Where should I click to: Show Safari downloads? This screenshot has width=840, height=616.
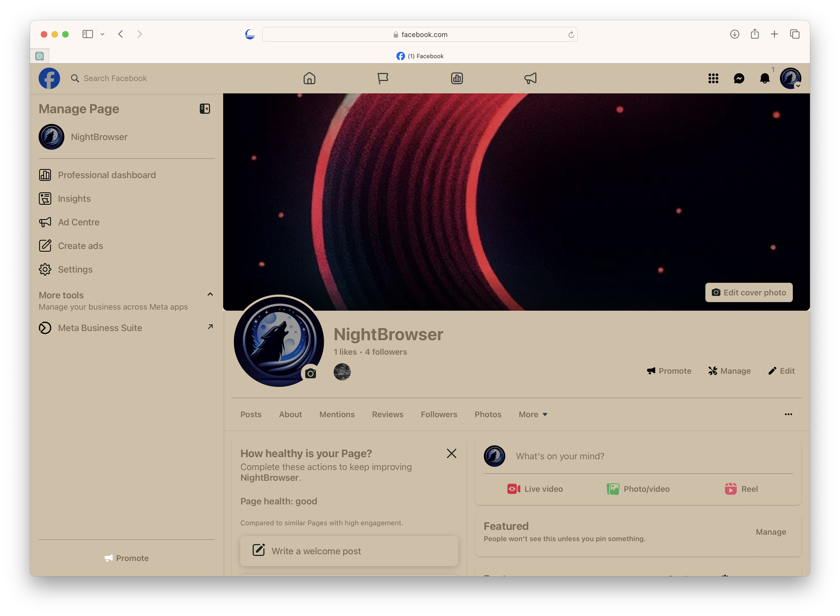(x=735, y=34)
